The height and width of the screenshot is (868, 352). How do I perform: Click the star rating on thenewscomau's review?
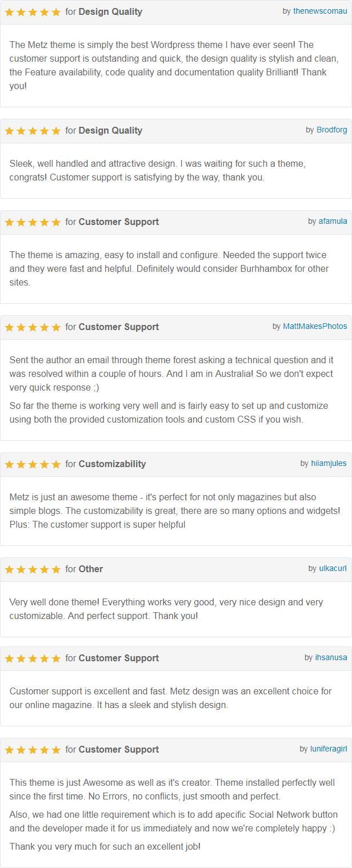[33, 12]
